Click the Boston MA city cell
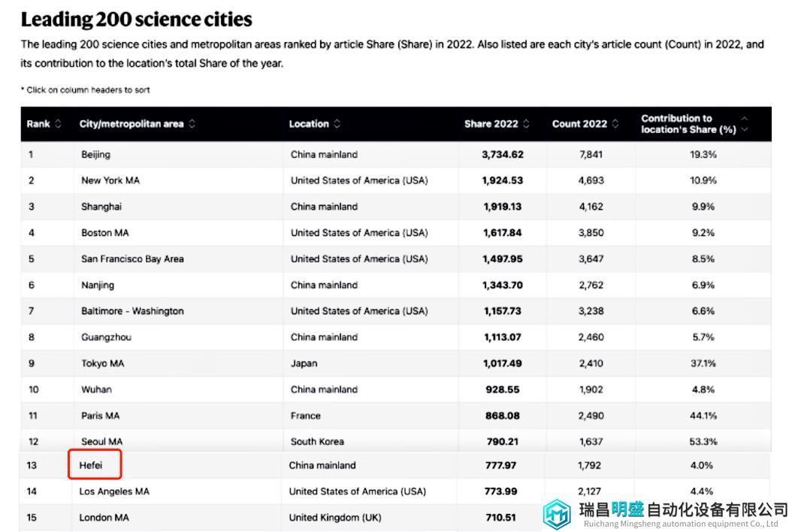Viewport: 789px width, 532px height. coord(104,232)
